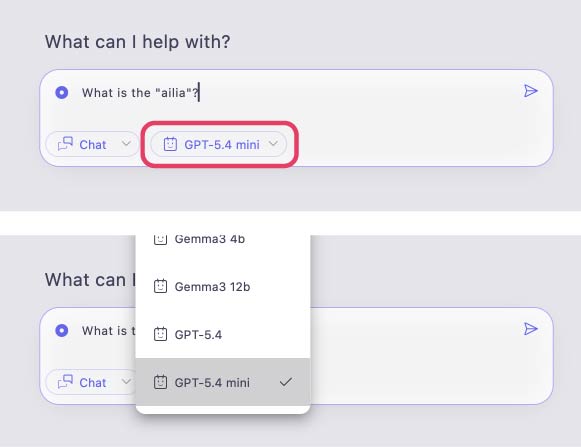
Task: Select the Gemma3 4b menu entry
Action: pos(223,243)
